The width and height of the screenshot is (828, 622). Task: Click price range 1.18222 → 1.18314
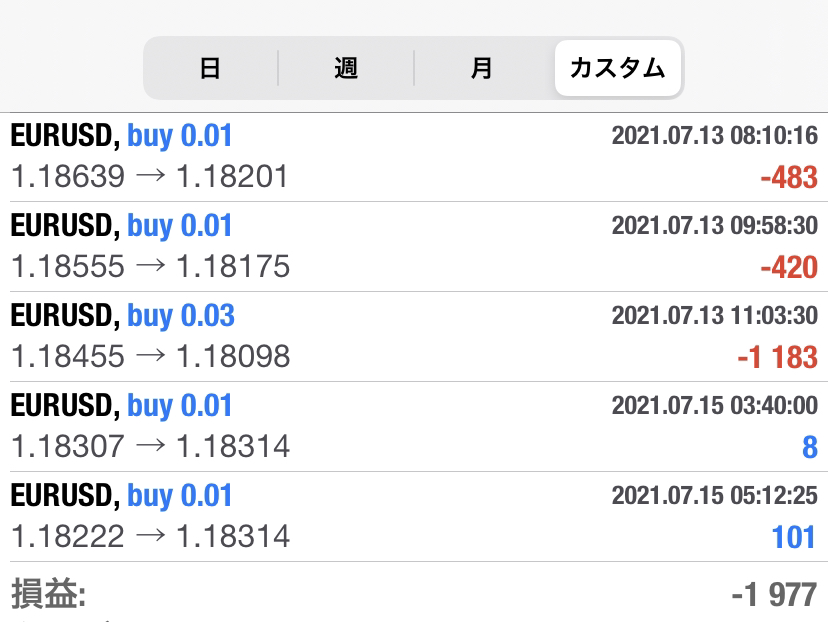point(150,536)
